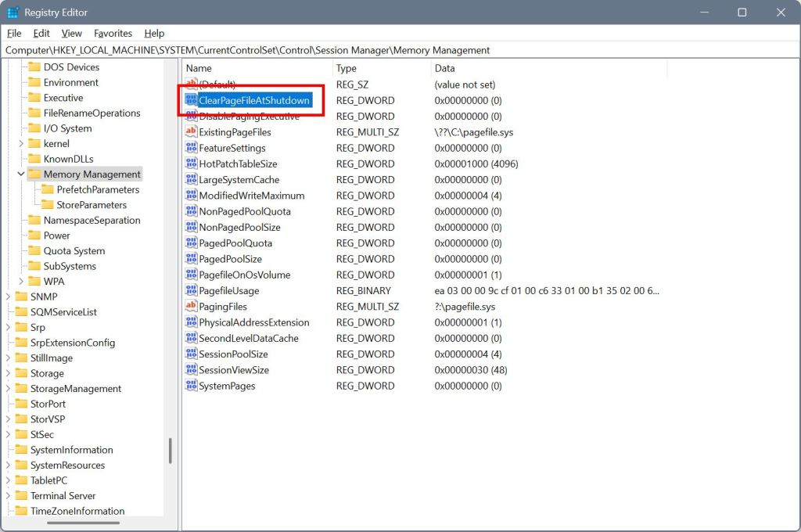Expand the StorVSP key
The image size is (801, 532).
pos(8,419)
